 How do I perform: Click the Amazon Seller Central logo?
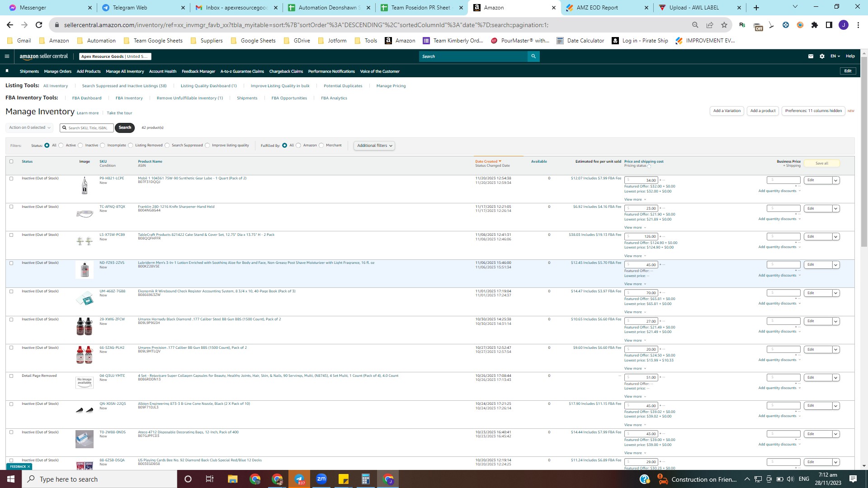[x=44, y=56]
